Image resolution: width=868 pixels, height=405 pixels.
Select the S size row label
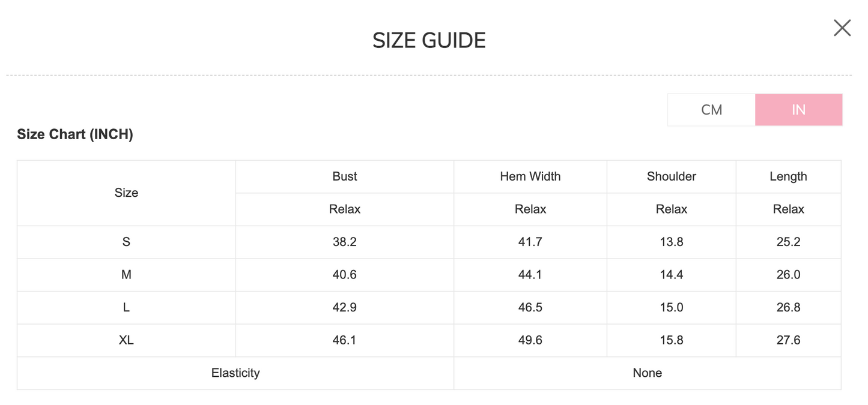126,242
